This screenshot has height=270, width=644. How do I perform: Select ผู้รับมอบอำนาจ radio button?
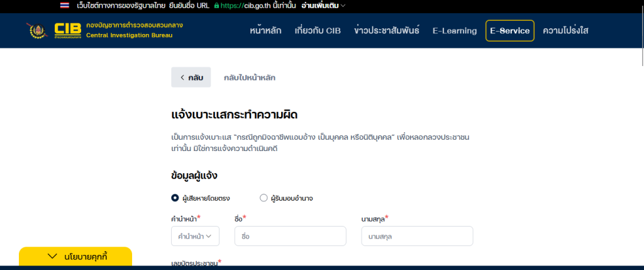tap(264, 198)
